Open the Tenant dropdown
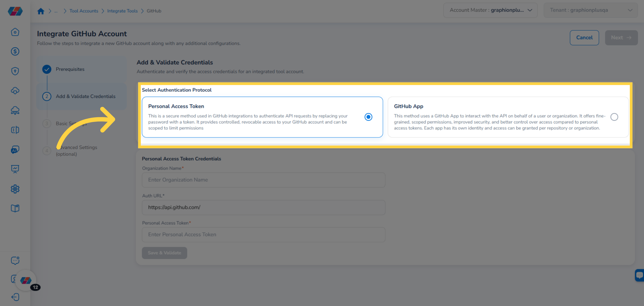The width and height of the screenshot is (644, 306). point(591,10)
